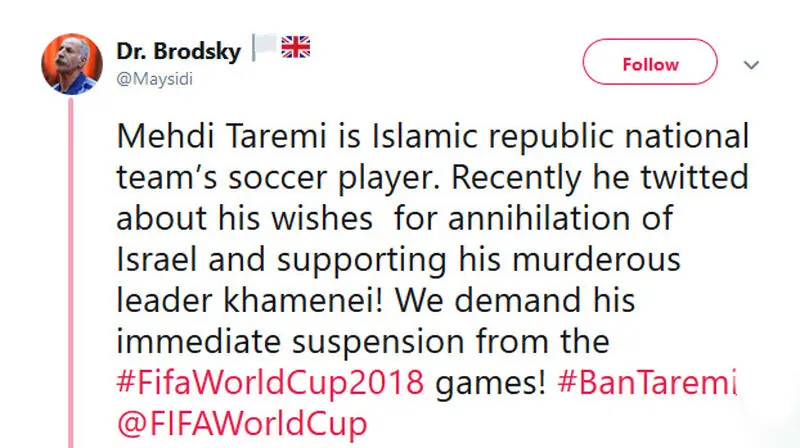Click the Dr. Brodsky display name
The height and width of the screenshot is (448, 800).
point(179,51)
